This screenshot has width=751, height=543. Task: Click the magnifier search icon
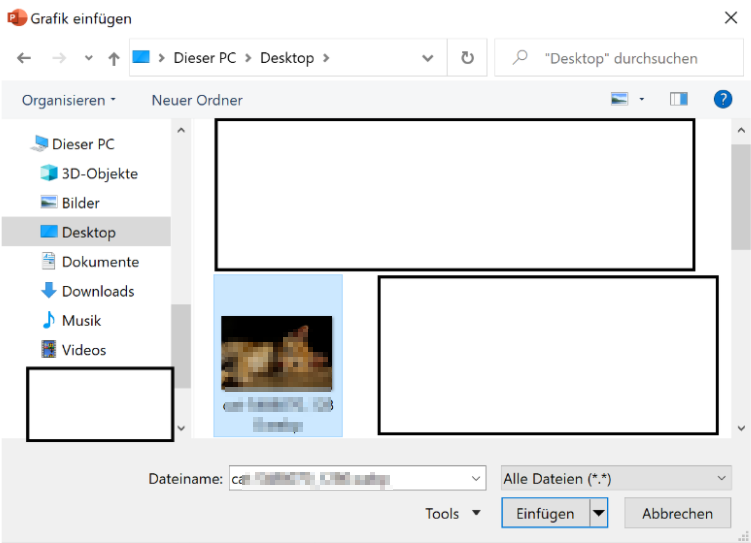[x=520, y=57]
